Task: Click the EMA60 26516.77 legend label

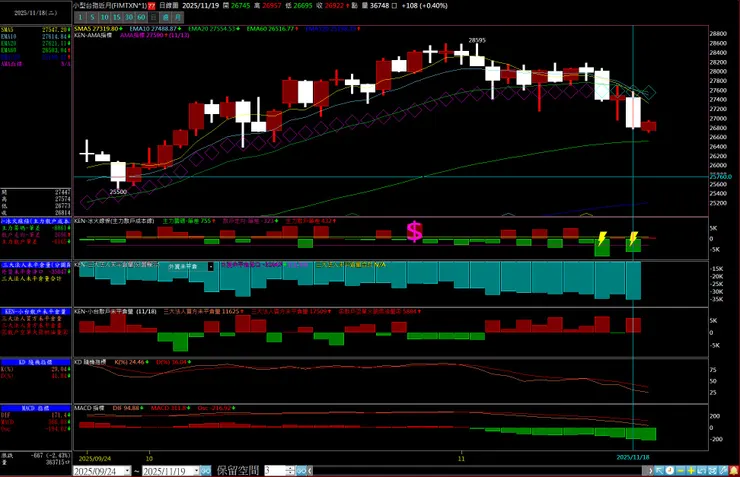Action: tap(272, 29)
